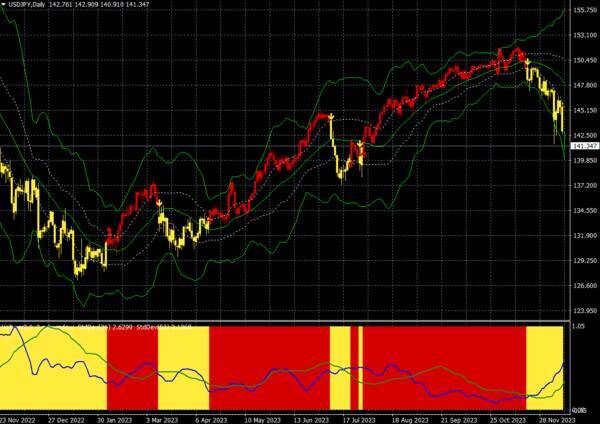Click the arrow marker near the March 2023 high
600x424 pixels.
pyautogui.click(x=160, y=202)
